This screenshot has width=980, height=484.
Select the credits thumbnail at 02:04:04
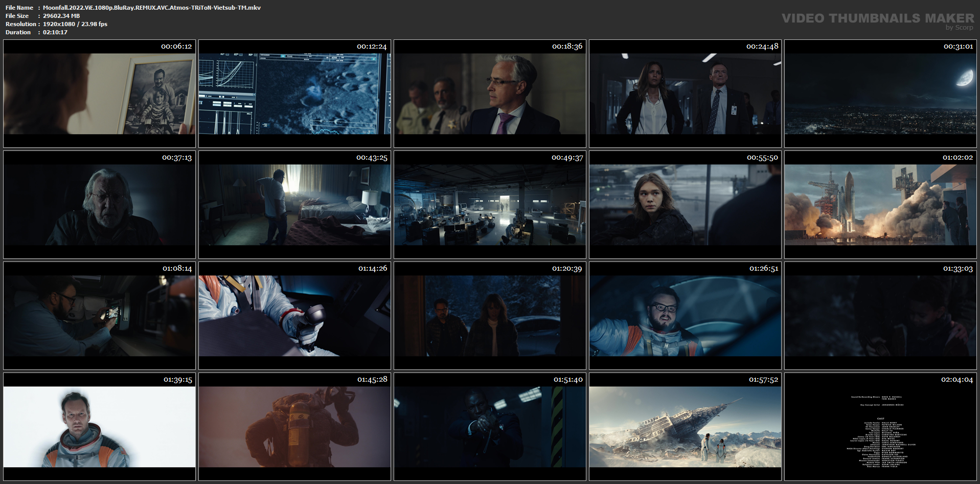tap(880, 427)
